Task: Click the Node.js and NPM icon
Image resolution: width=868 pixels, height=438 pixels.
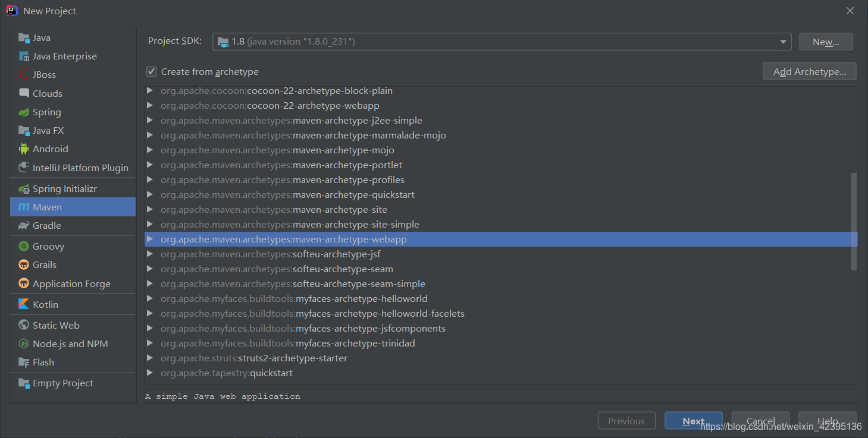Action: (x=24, y=344)
